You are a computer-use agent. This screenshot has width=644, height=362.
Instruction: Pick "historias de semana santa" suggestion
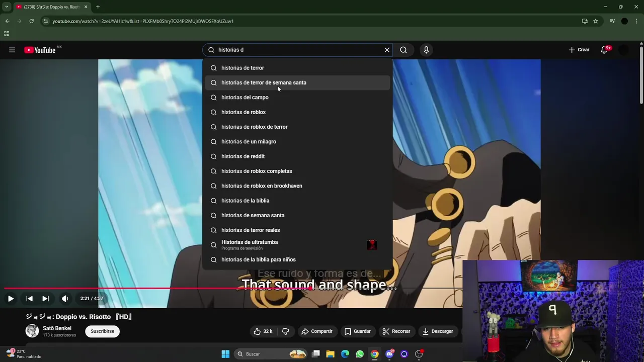tap(297, 215)
